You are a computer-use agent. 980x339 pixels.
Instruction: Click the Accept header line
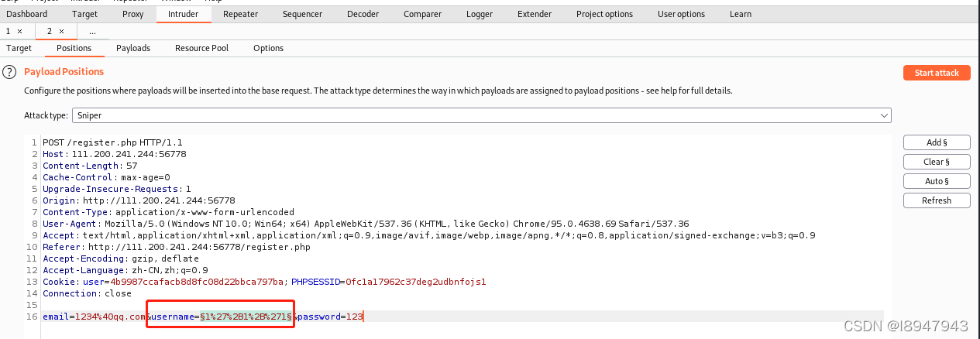(x=428, y=235)
